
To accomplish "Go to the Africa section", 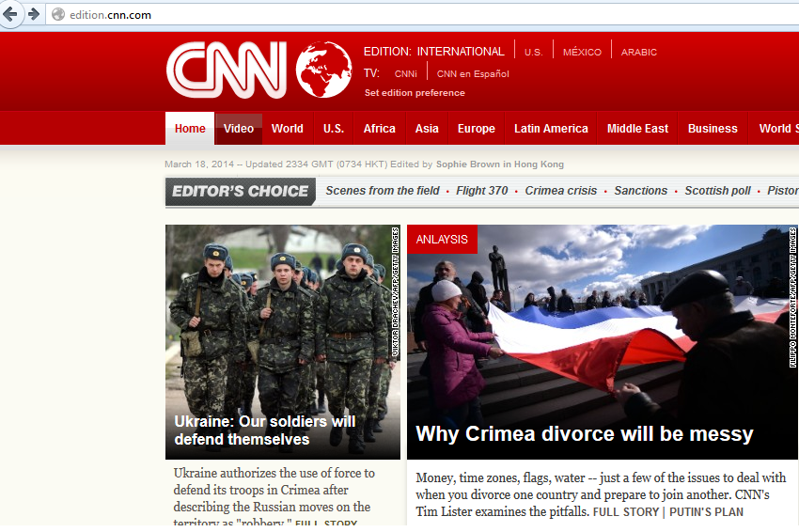I will (379, 129).
